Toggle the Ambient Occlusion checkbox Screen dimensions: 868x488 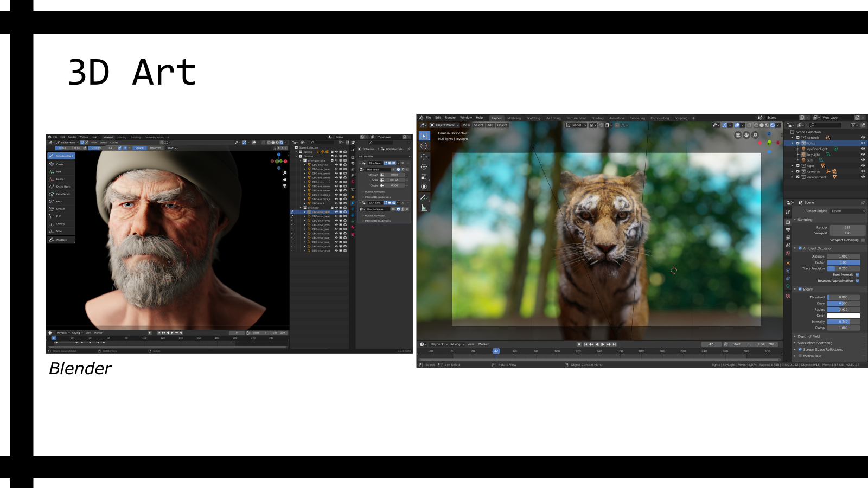[x=800, y=248]
